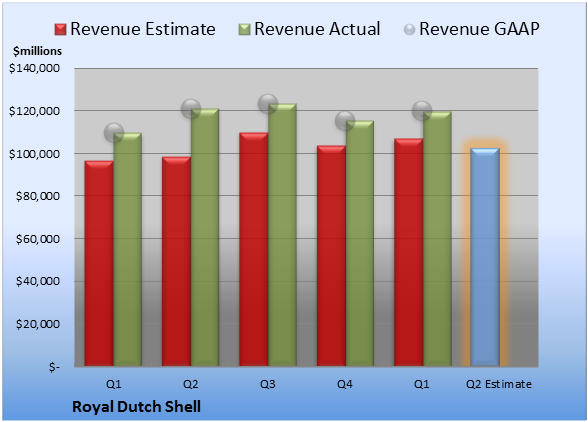Click the gray Revenue GAAP legend marker
The width and height of the screenshot is (588, 422).
pos(410,30)
